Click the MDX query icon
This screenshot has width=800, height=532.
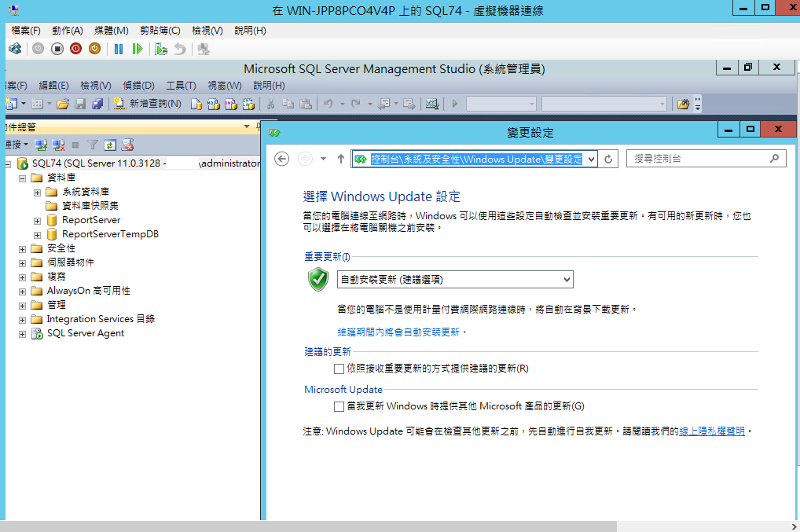pyautogui.click(x=214, y=104)
